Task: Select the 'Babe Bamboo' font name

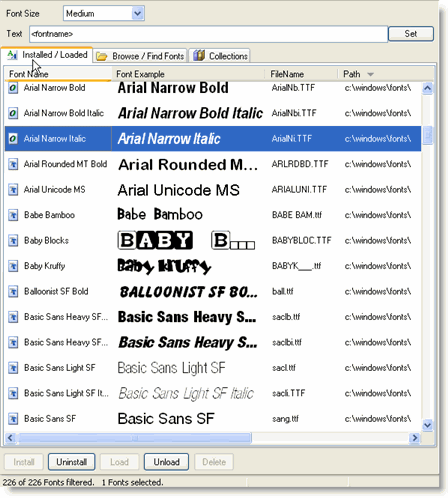Action: point(49,215)
